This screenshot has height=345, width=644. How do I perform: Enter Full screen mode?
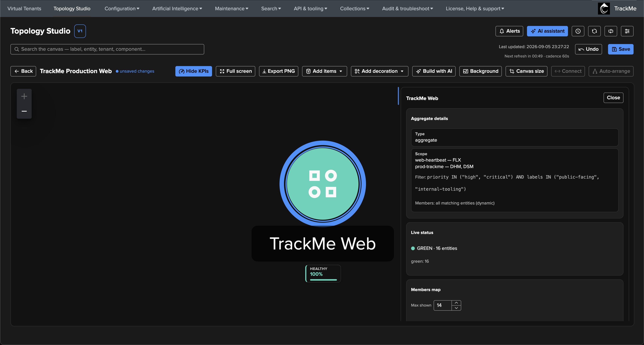coord(236,71)
